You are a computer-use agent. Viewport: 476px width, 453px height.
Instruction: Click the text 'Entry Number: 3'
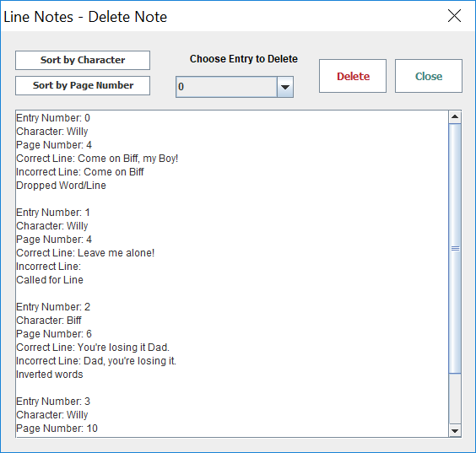(x=53, y=402)
